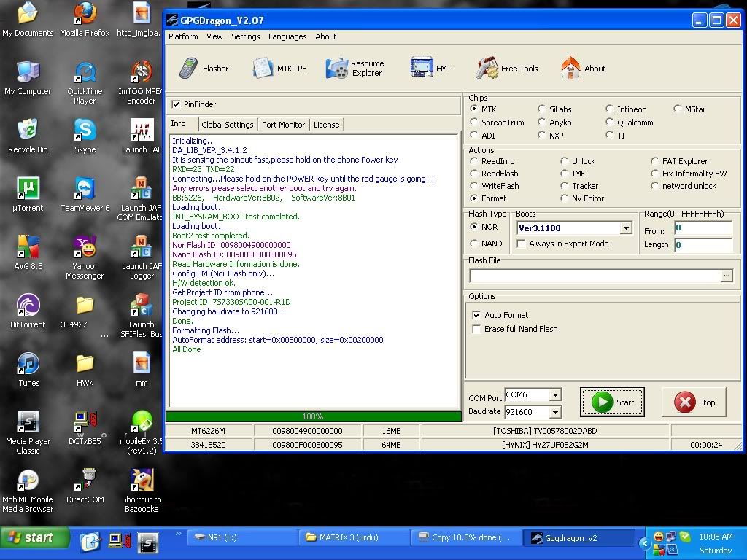Switch to License tab
Viewport: 747px width, 560px height.
point(326,125)
